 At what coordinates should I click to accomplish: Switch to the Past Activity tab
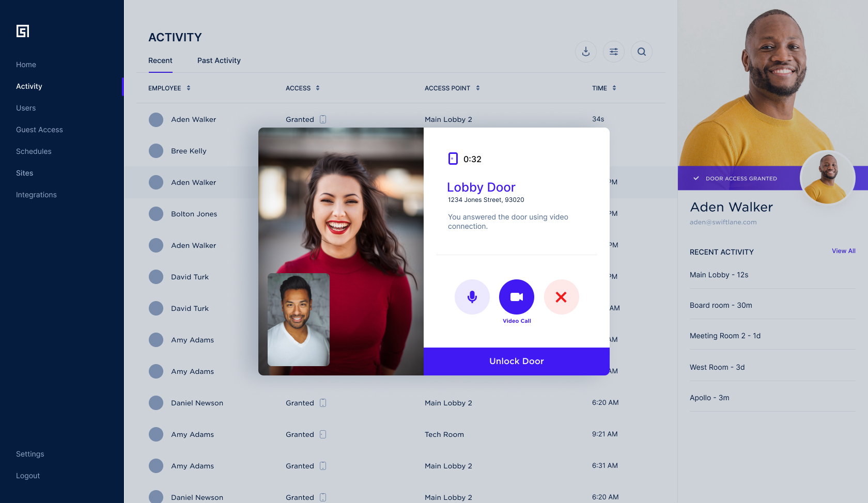pyautogui.click(x=219, y=60)
